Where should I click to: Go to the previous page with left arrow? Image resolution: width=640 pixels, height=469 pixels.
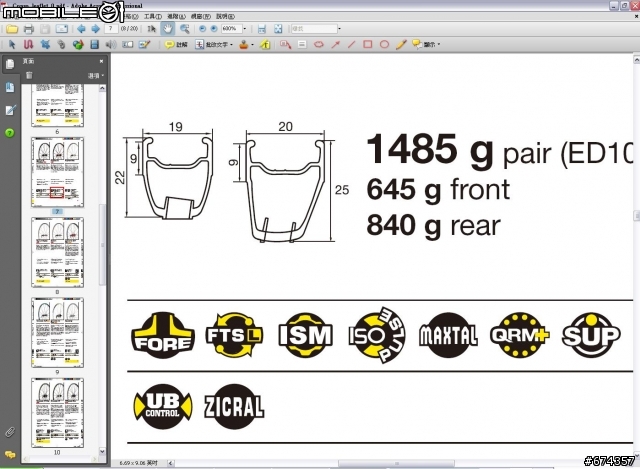click(81, 29)
